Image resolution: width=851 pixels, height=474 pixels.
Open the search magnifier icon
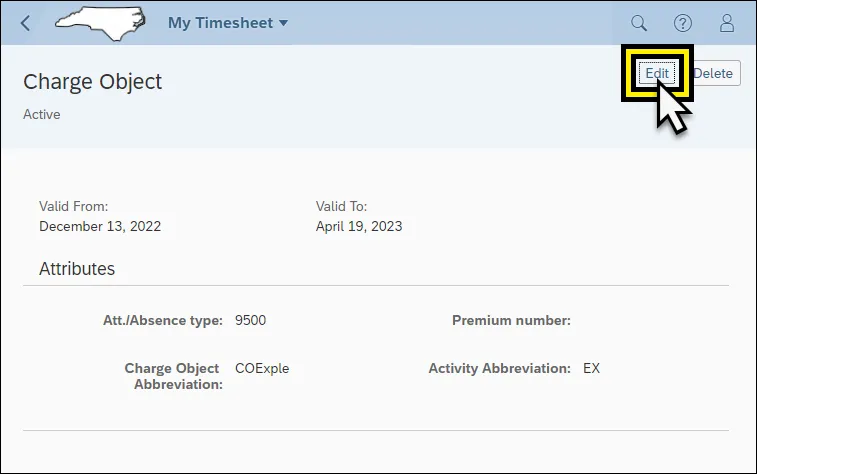(639, 23)
